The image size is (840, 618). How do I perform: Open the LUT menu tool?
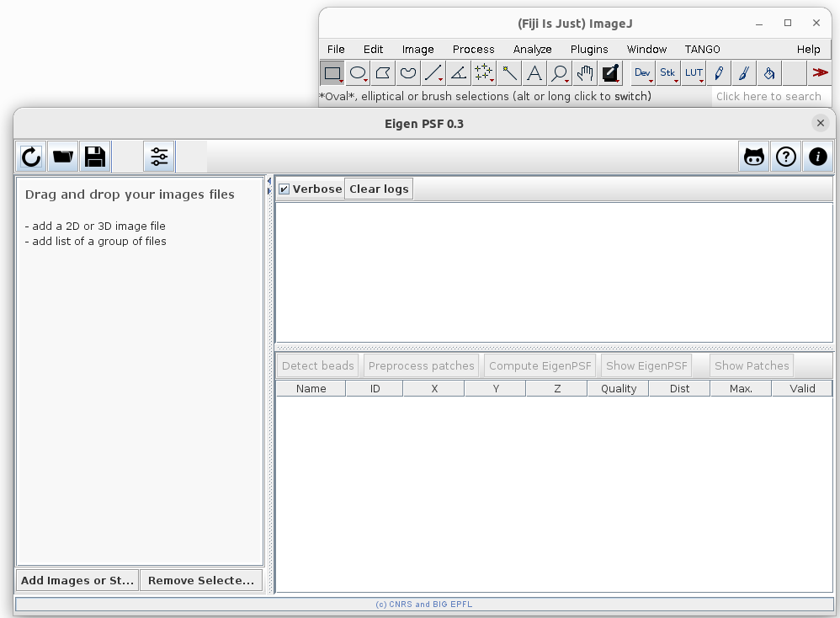coord(694,73)
